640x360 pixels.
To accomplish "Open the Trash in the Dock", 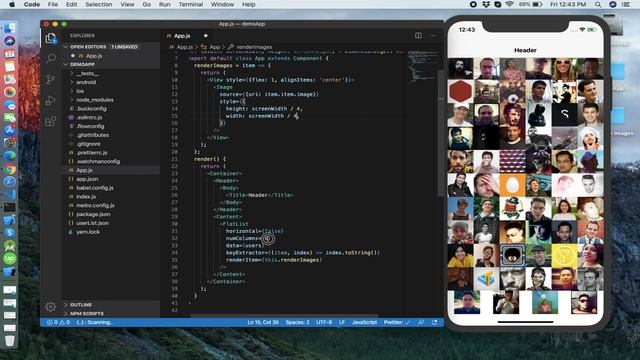I will [10, 340].
